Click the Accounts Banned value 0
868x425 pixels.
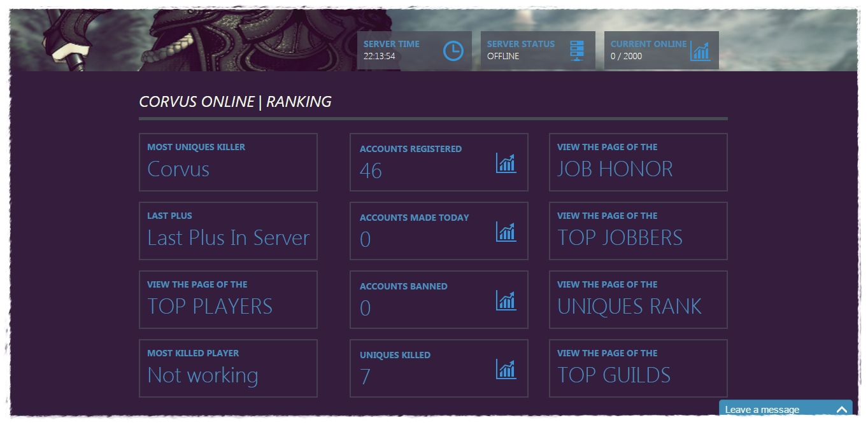coord(365,309)
